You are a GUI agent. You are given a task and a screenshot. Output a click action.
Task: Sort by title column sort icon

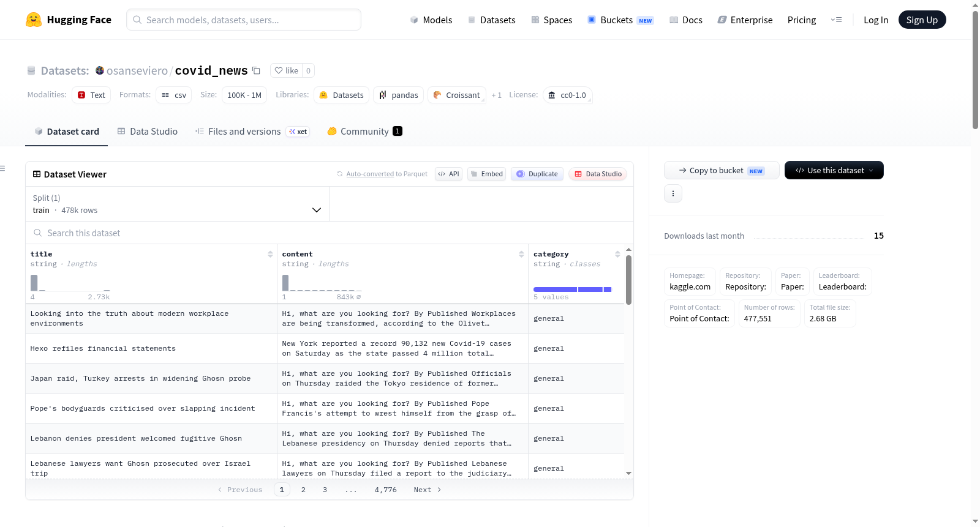tap(270, 254)
